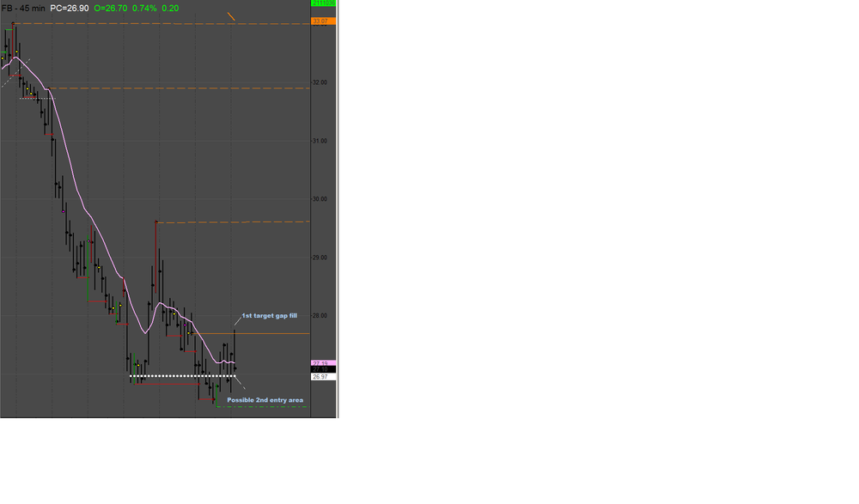The width and height of the screenshot is (859, 504).
Task: Select the white dotted horizontal support line
Action: click(182, 376)
